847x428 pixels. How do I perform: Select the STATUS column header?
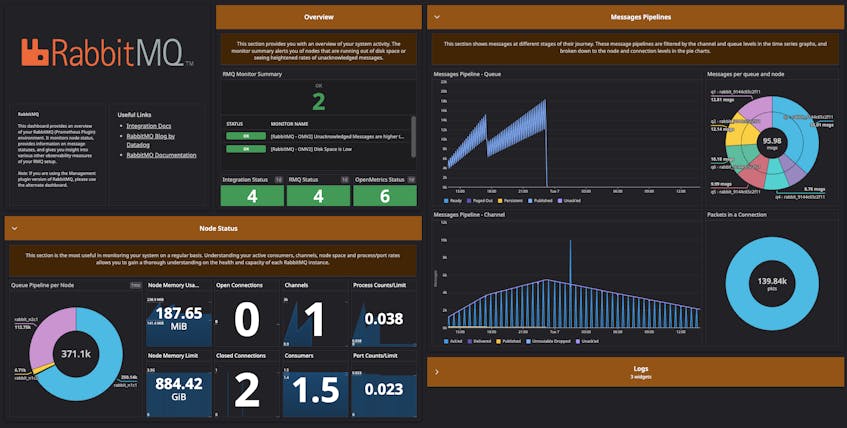[x=234, y=124]
